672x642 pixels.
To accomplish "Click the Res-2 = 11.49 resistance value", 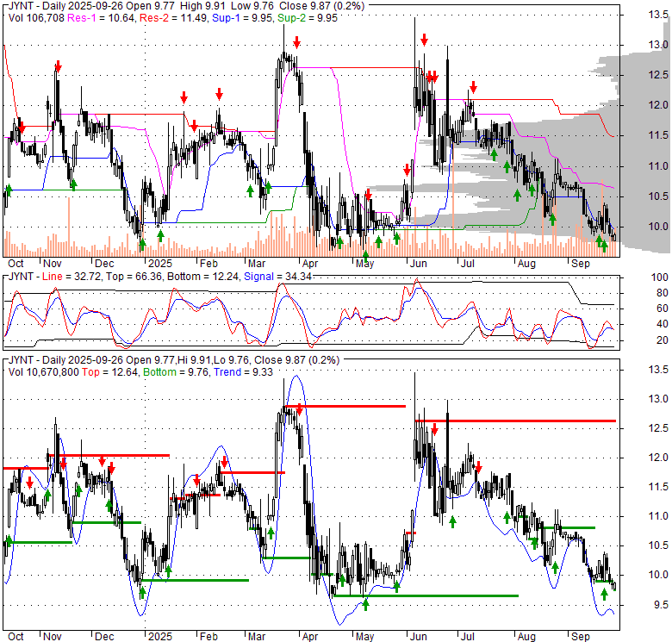I will (173, 18).
